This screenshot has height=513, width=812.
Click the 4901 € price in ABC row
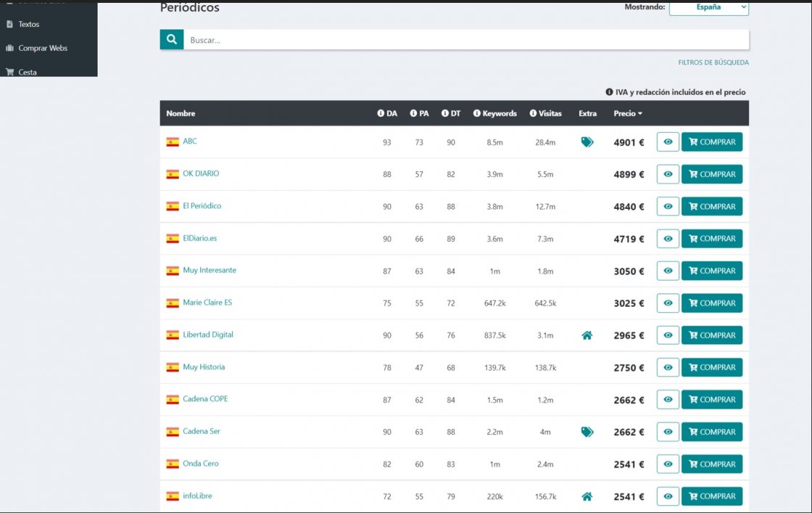coord(629,142)
